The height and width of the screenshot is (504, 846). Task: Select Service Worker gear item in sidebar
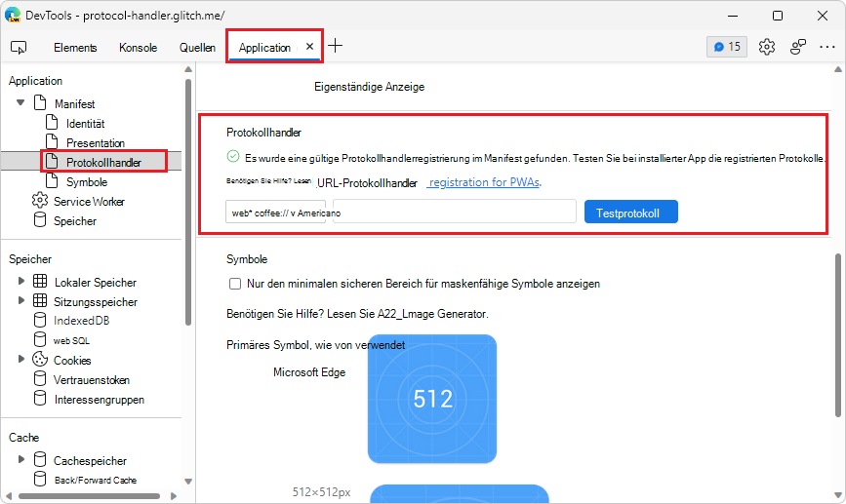click(x=88, y=201)
